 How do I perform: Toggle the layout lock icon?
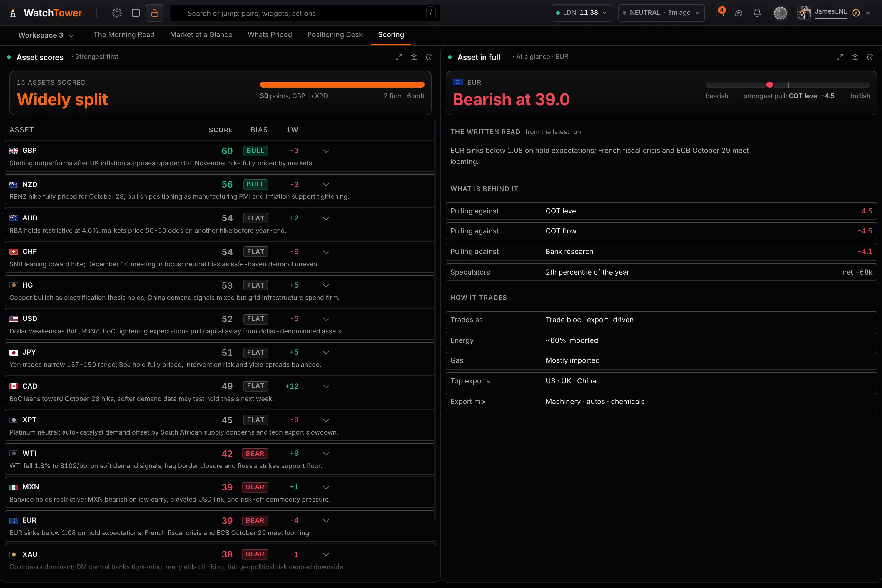(155, 13)
